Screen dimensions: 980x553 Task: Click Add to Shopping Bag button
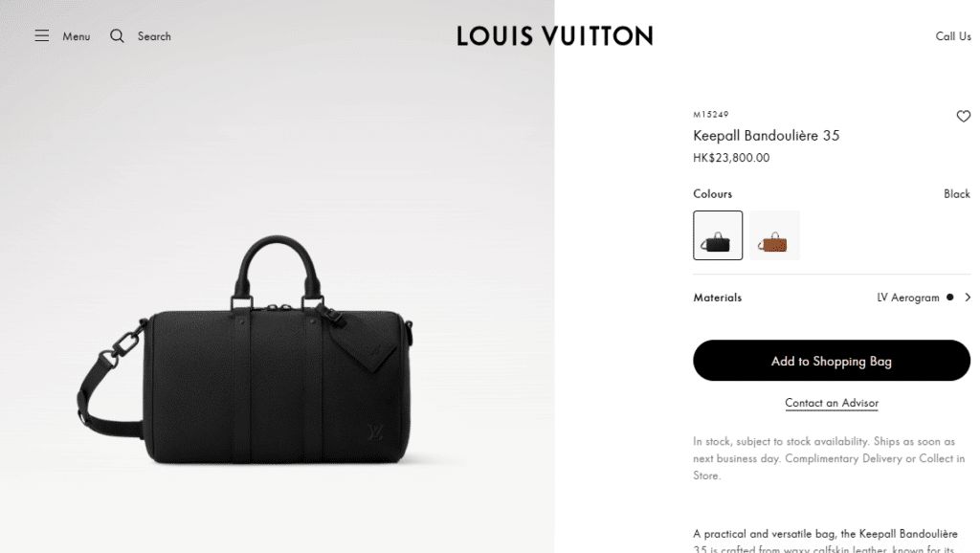pyautogui.click(x=832, y=361)
